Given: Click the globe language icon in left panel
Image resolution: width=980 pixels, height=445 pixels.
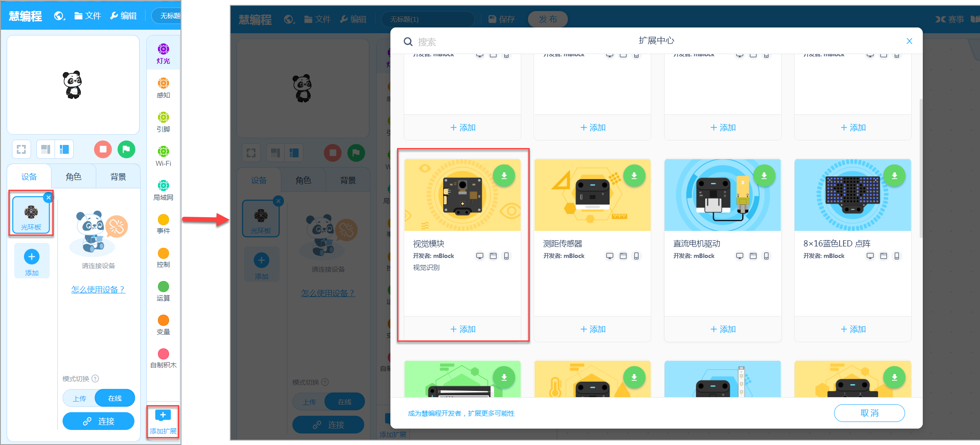Looking at the screenshot, I should pos(59,16).
